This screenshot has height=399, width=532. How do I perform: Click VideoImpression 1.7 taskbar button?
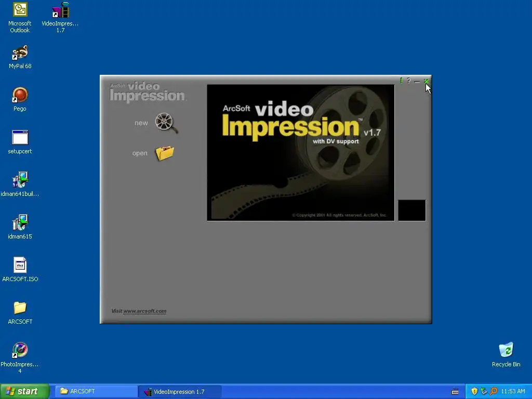coord(180,392)
